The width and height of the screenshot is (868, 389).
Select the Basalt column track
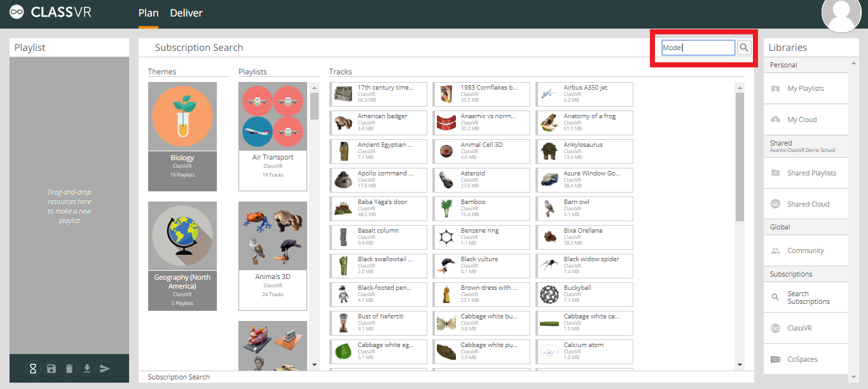[x=378, y=237]
